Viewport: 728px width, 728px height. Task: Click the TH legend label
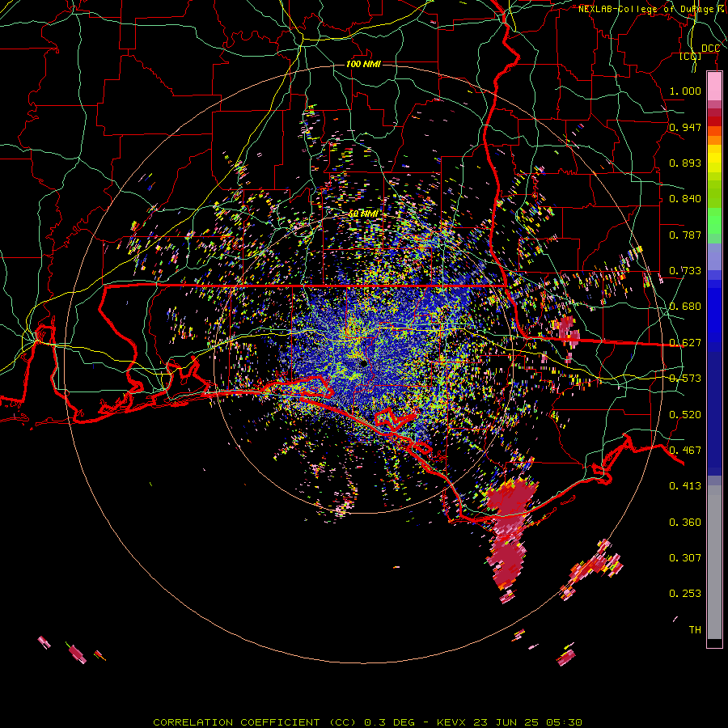click(x=695, y=630)
